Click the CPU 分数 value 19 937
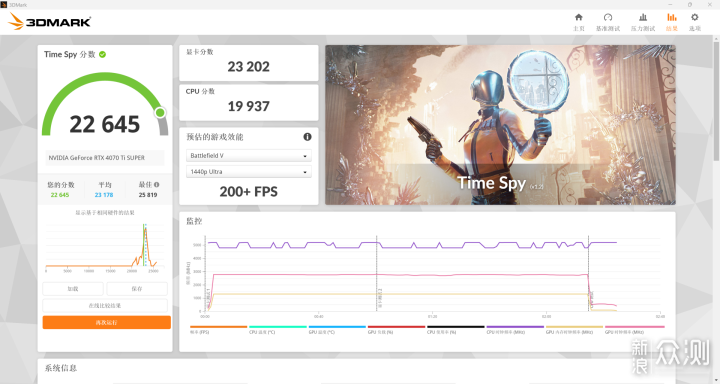The image size is (720, 384). 248,107
